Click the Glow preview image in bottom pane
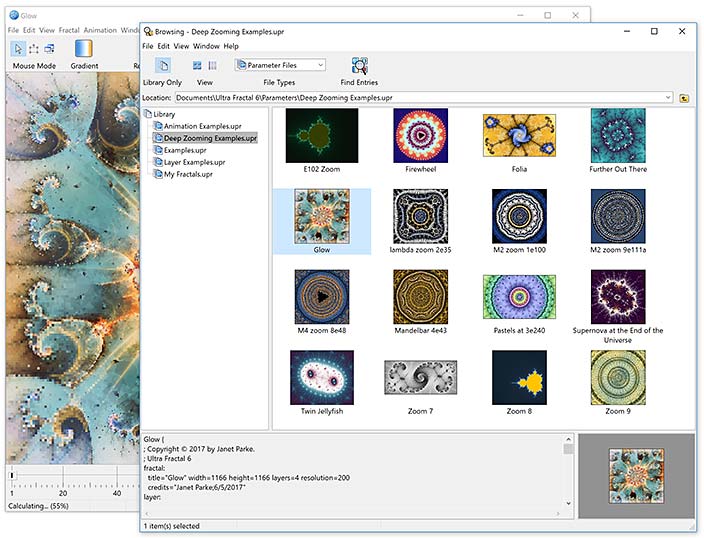This screenshot has width=704, height=538. [636, 476]
